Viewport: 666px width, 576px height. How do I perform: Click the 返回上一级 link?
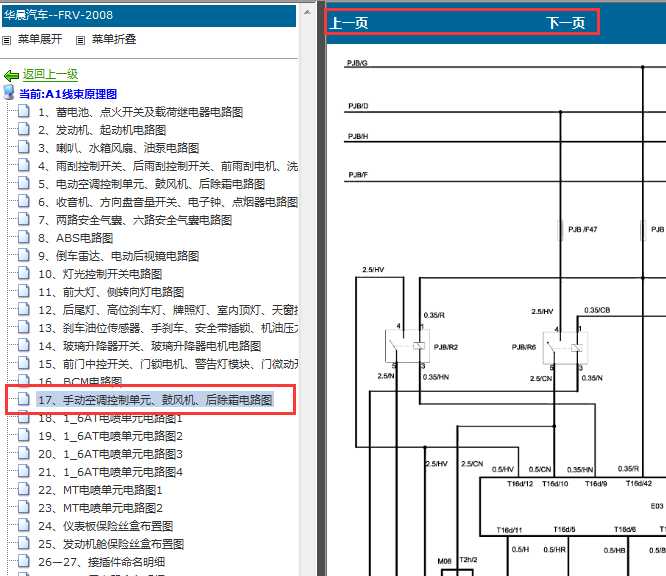(x=51, y=74)
